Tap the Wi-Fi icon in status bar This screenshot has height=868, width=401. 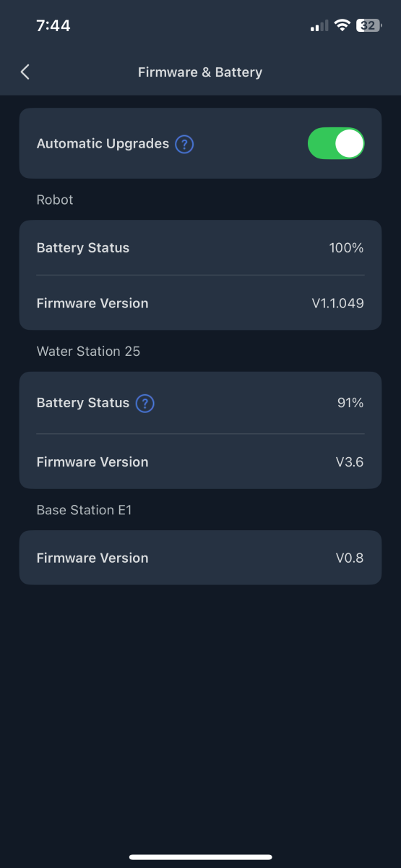(342, 25)
